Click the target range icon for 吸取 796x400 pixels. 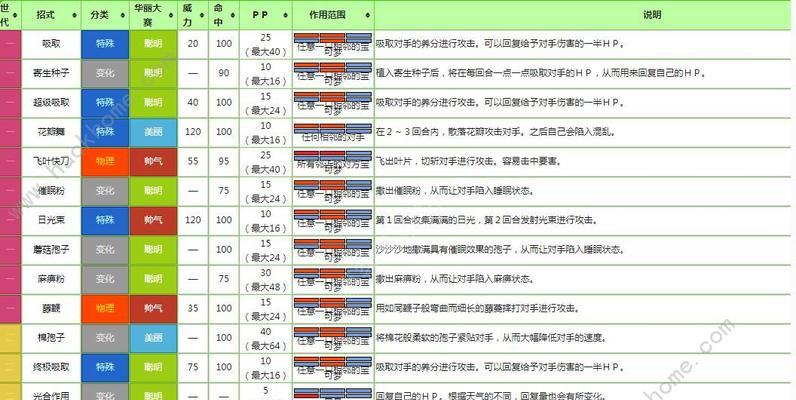333,45
